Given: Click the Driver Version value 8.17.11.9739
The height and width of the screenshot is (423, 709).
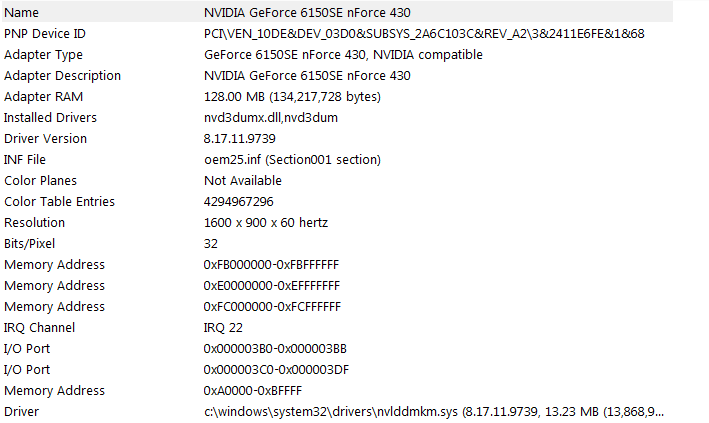Looking at the screenshot, I should click(239, 138).
